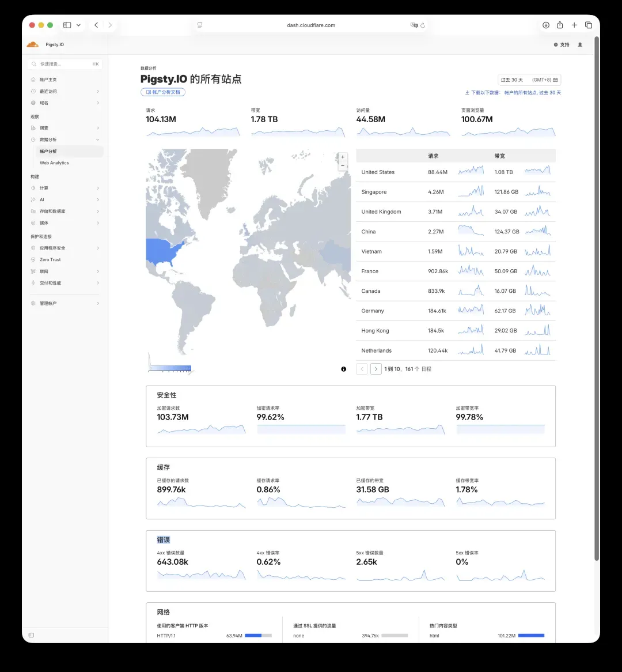Show Safari tab overview icon

click(589, 25)
